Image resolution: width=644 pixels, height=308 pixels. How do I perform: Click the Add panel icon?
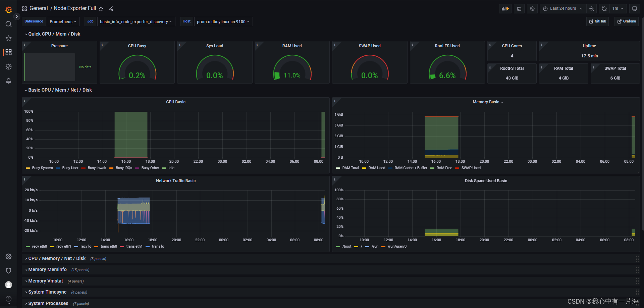tap(505, 9)
